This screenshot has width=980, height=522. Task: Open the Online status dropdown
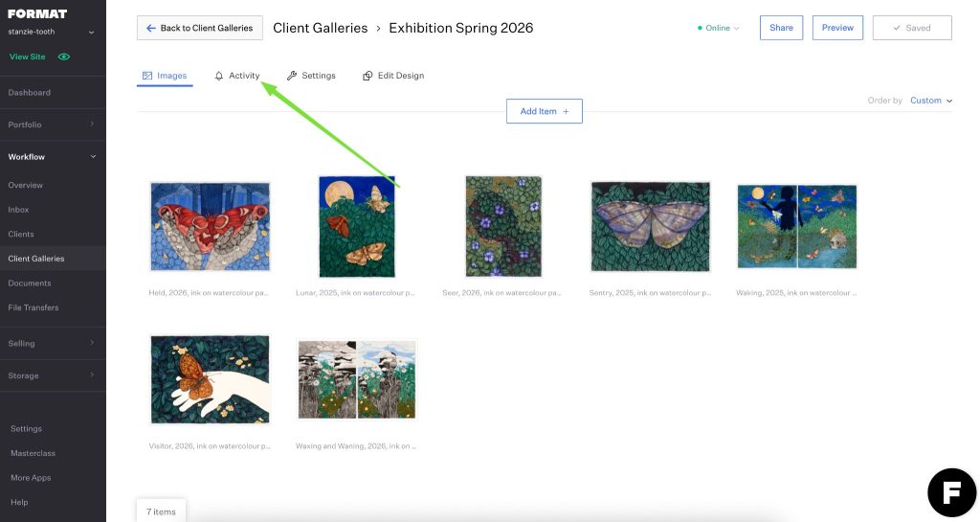719,28
